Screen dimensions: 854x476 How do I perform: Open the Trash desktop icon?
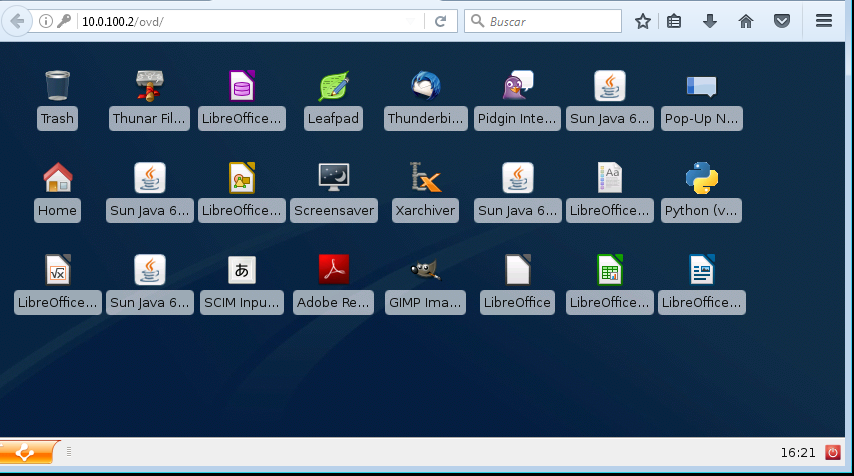click(x=57, y=87)
